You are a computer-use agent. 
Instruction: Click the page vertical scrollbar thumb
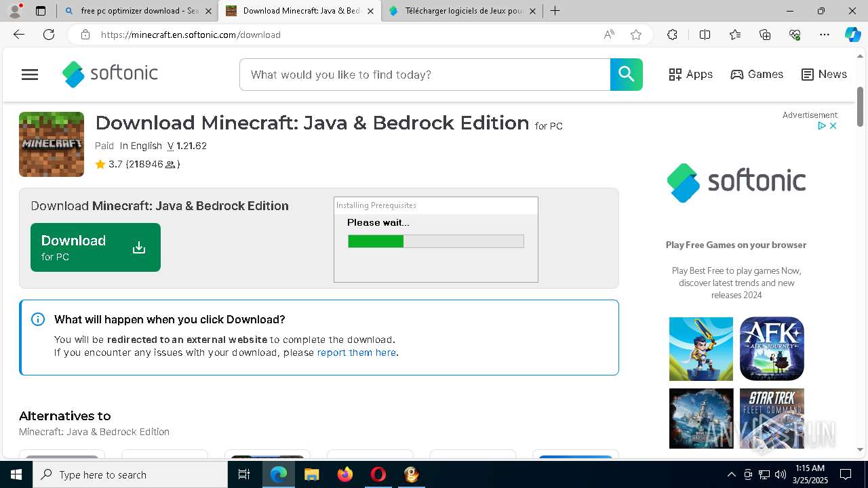point(861,106)
